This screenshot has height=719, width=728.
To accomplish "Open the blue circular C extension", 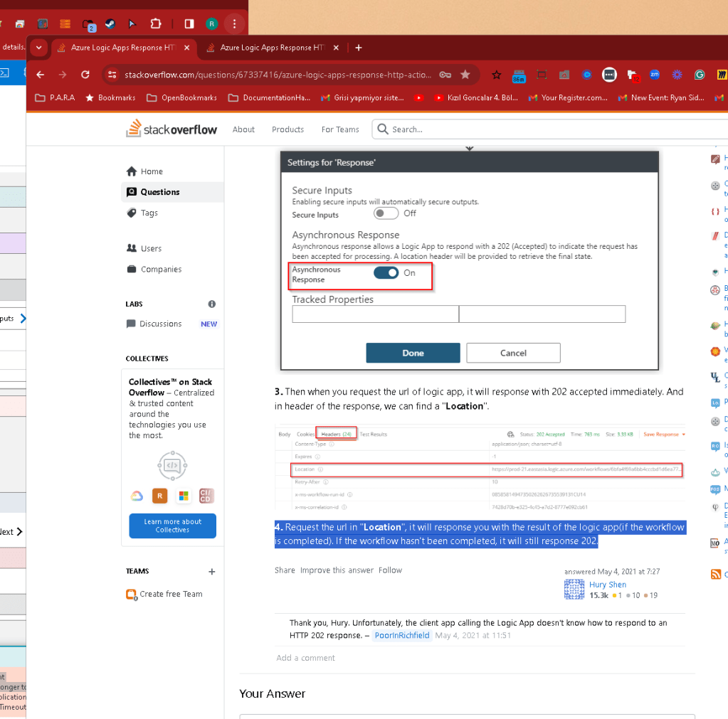I will pos(587,75).
